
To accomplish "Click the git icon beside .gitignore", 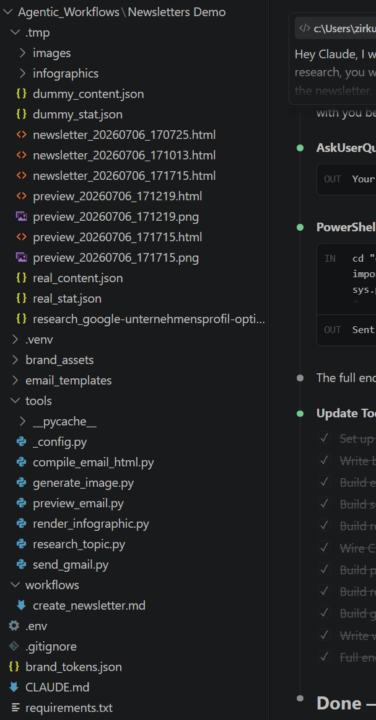I will tap(14, 646).
